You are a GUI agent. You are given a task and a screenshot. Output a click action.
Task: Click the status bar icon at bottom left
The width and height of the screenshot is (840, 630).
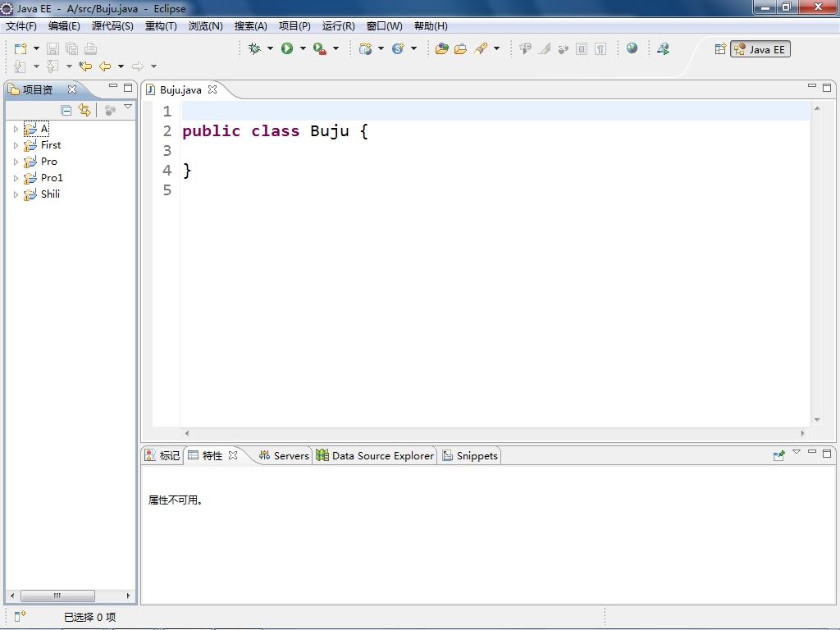point(20,617)
